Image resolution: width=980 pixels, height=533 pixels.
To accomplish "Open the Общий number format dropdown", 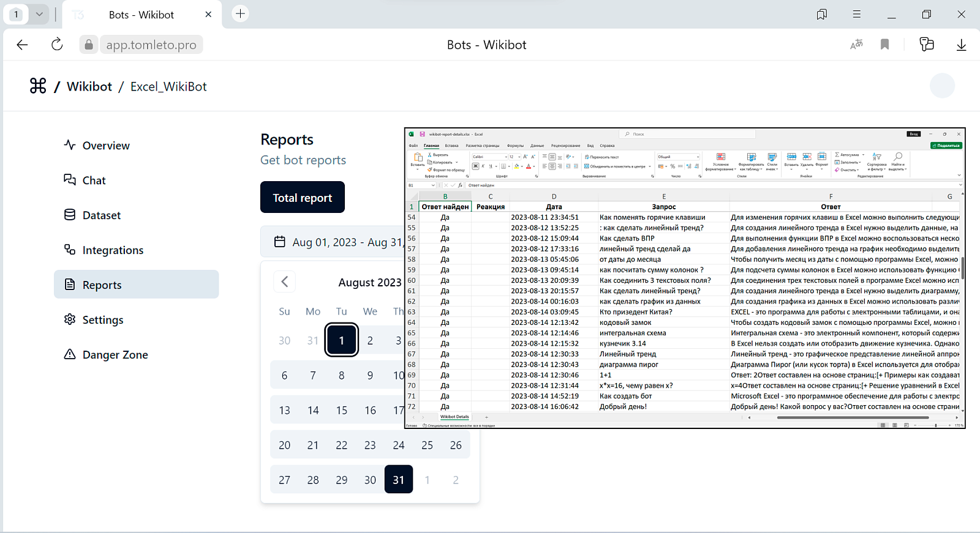I will pyautogui.click(x=678, y=157).
